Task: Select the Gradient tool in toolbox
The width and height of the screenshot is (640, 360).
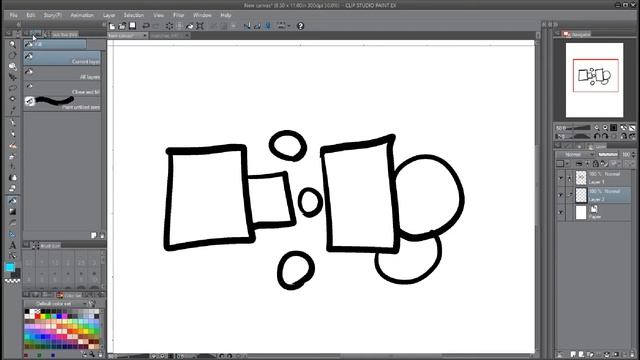Action: (13, 211)
